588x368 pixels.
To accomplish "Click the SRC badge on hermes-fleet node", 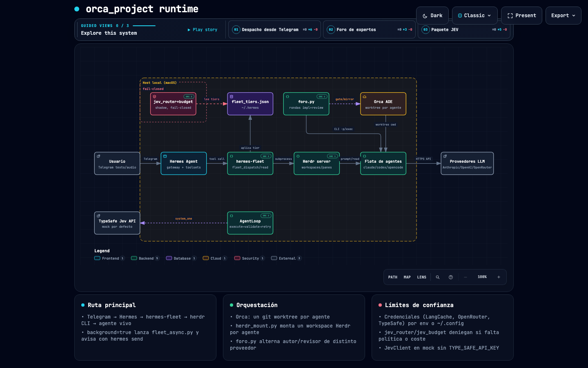I will tap(266, 156).
